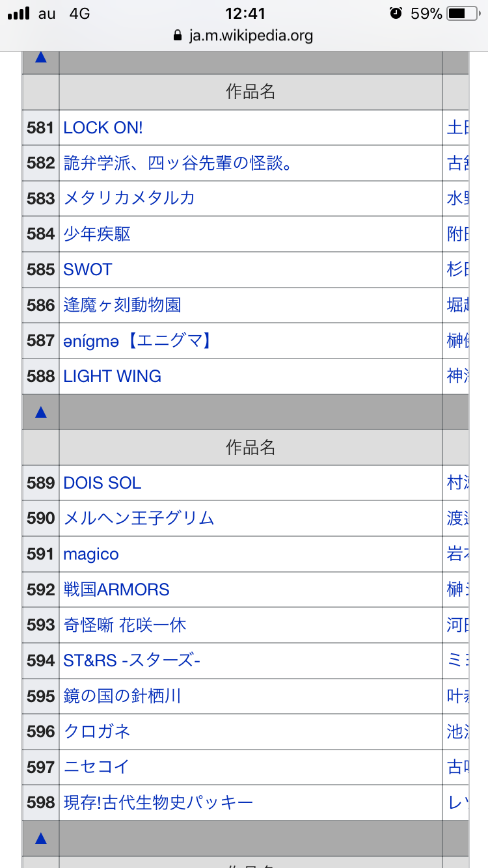Open the ニセコイ link
This screenshot has height=868, width=488.
click(97, 767)
